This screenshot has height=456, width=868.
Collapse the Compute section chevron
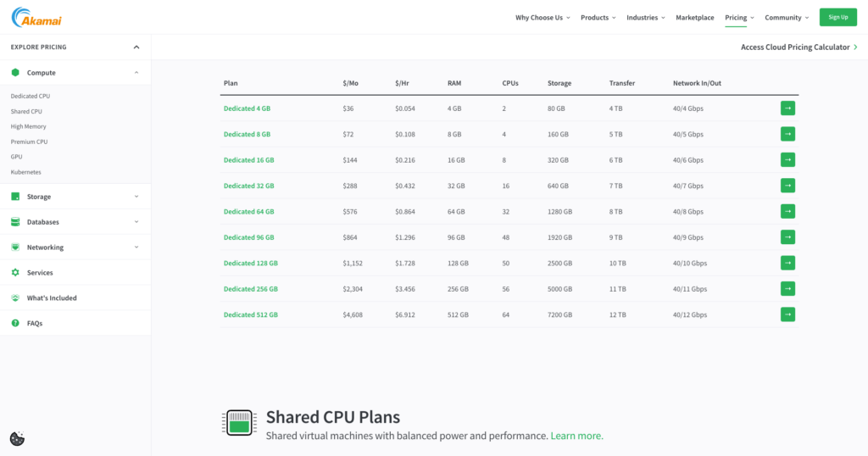click(x=136, y=73)
